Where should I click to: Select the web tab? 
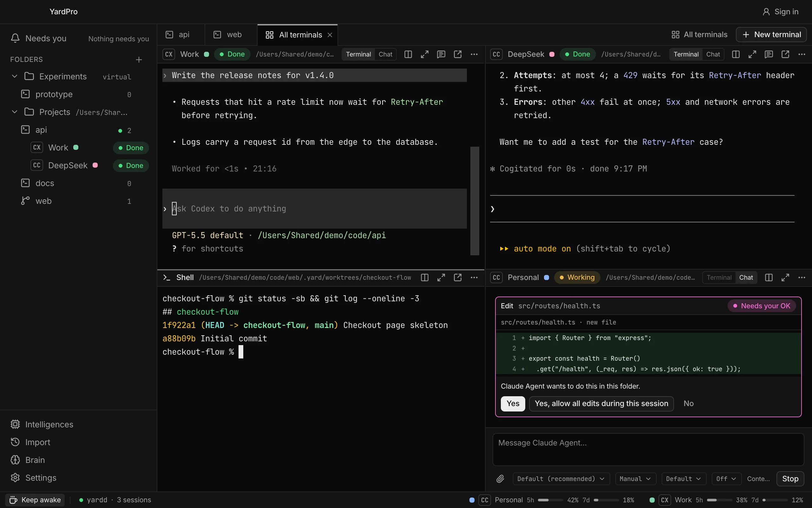click(x=231, y=35)
